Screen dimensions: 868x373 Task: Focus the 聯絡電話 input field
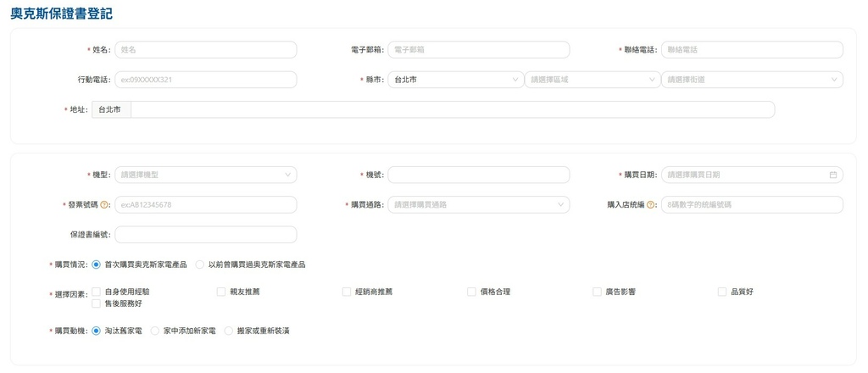click(753, 50)
